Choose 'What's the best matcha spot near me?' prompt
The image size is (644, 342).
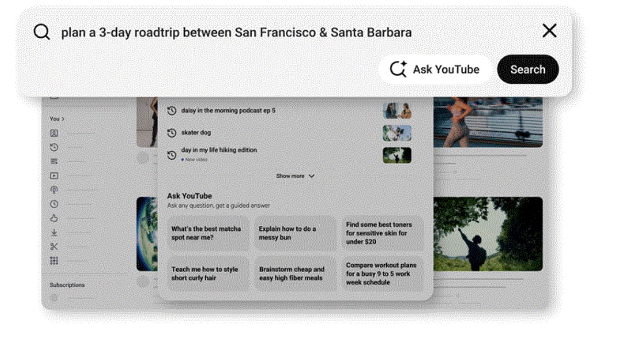208,233
